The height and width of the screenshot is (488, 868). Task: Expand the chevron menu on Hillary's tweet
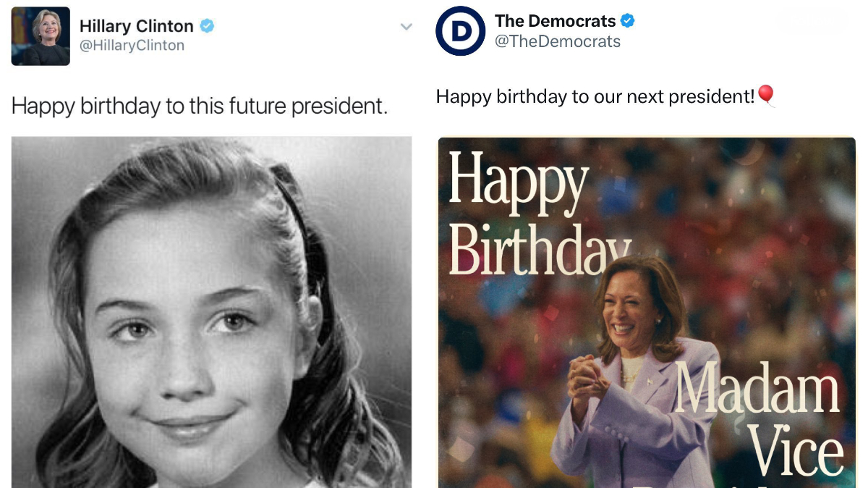[407, 27]
